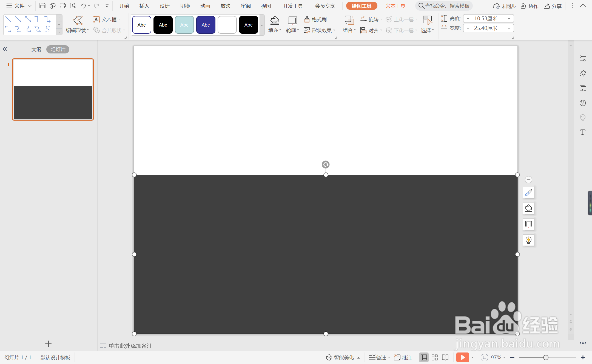Image resolution: width=592 pixels, height=364 pixels.
Task: Collapse the slide panel with the double arrow
Action: (x=5, y=49)
